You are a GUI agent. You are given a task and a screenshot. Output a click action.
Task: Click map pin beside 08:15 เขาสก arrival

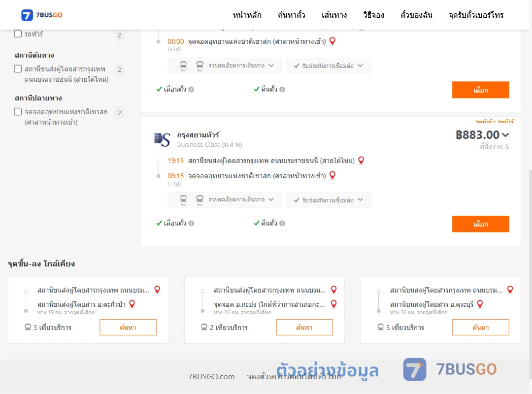click(x=332, y=175)
